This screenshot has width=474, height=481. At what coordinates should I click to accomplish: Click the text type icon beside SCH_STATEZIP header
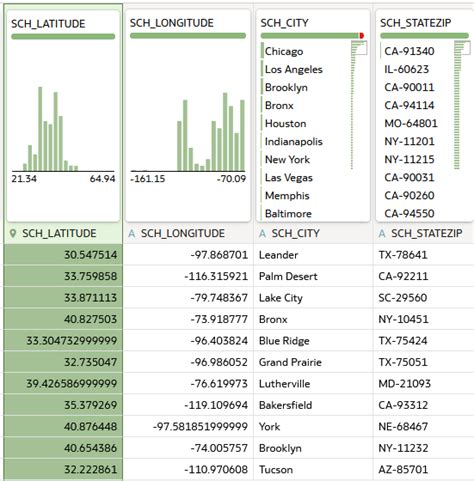coord(382,234)
